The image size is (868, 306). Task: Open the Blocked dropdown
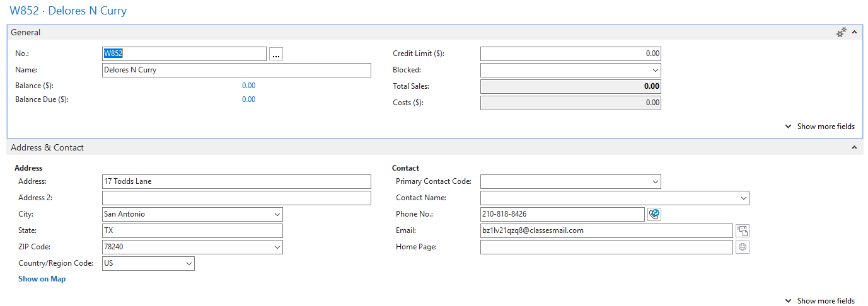coord(655,71)
